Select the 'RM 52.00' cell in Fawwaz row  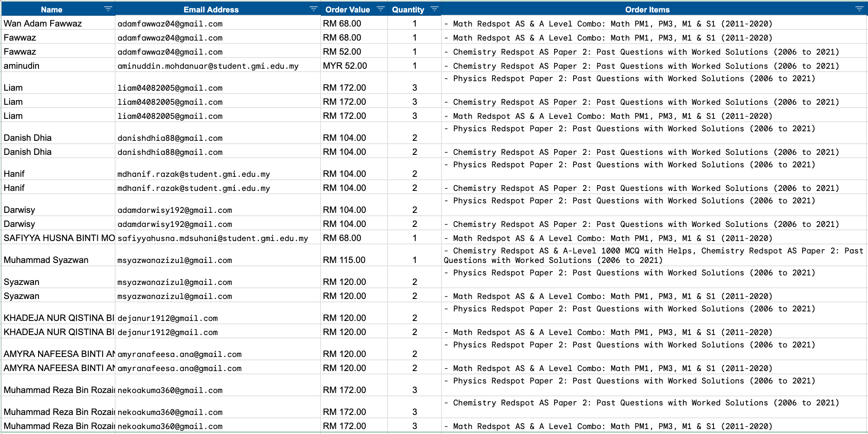click(354, 51)
